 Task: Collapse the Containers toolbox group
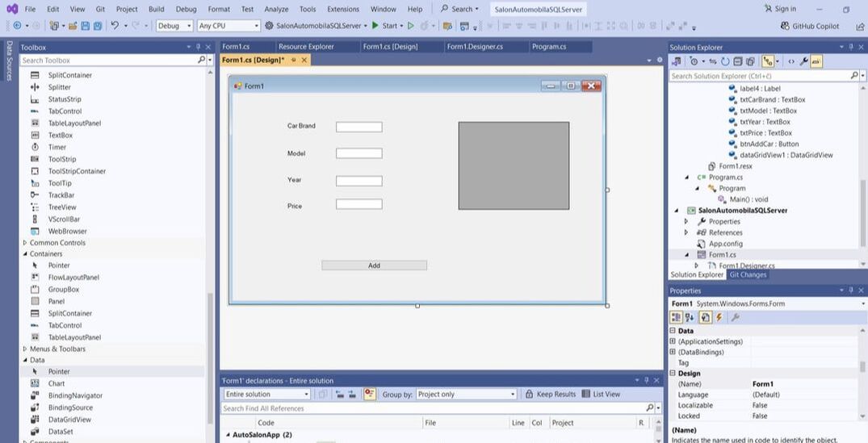click(24, 254)
